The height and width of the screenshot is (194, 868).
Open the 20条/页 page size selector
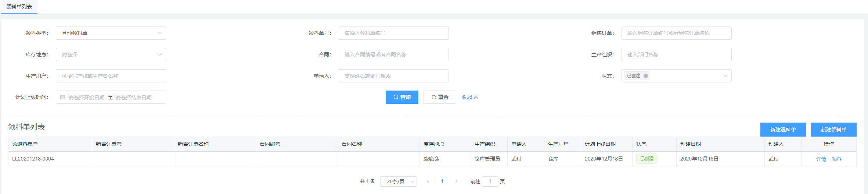pyautogui.click(x=398, y=181)
